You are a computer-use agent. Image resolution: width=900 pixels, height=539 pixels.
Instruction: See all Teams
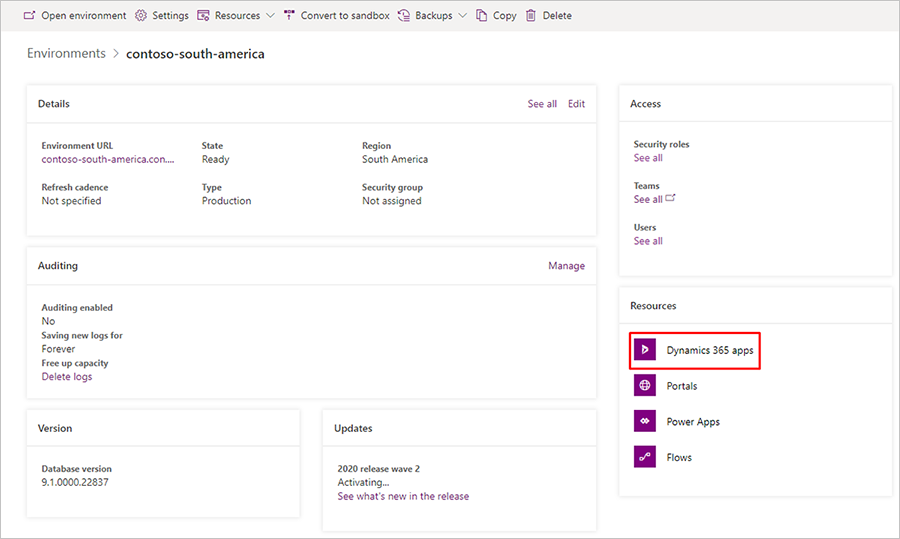coord(648,199)
